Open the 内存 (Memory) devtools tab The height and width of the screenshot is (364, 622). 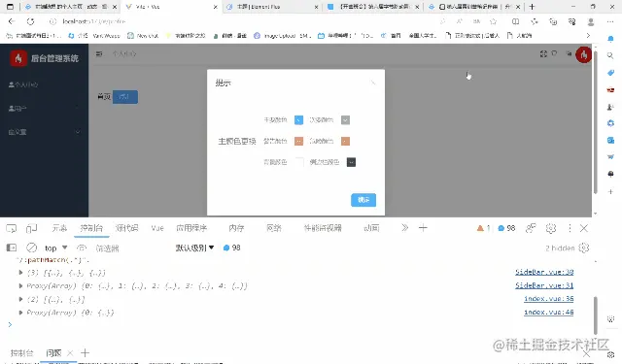pos(236,228)
